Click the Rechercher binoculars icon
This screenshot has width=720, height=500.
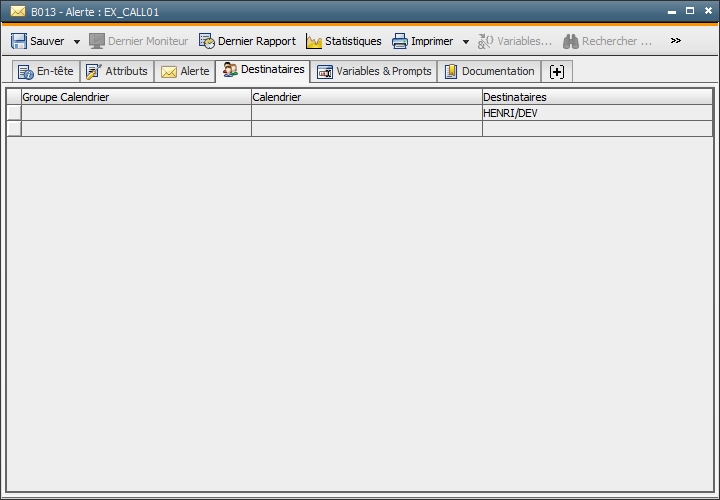[571, 41]
